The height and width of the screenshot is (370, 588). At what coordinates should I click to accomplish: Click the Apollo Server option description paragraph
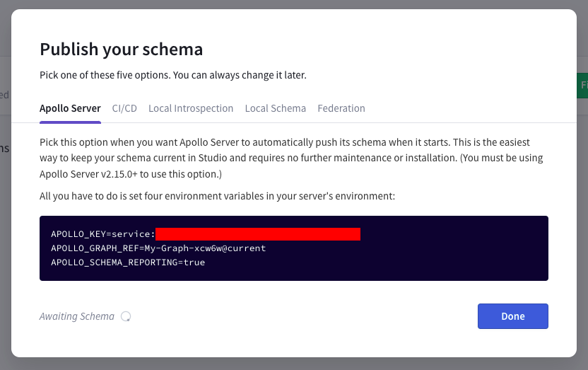[x=291, y=158]
